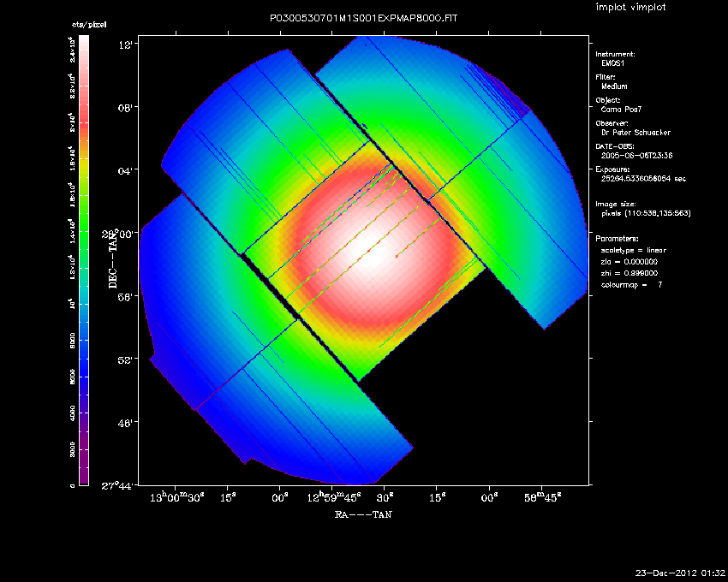Click the 'RA---TAN' x-axis label

pyautogui.click(x=363, y=514)
